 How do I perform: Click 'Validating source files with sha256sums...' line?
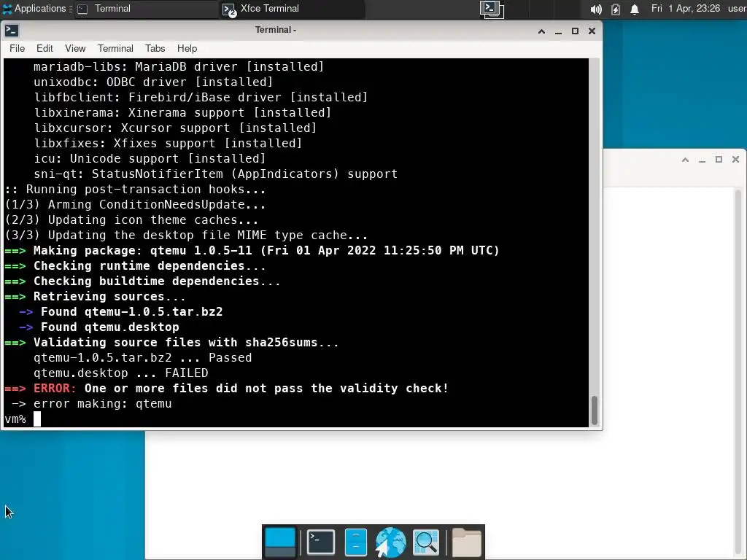point(172,343)
